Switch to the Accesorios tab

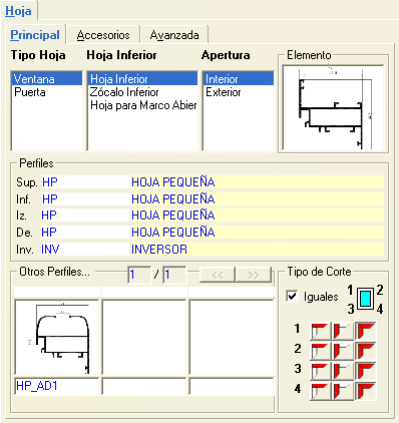click(103, 35)
